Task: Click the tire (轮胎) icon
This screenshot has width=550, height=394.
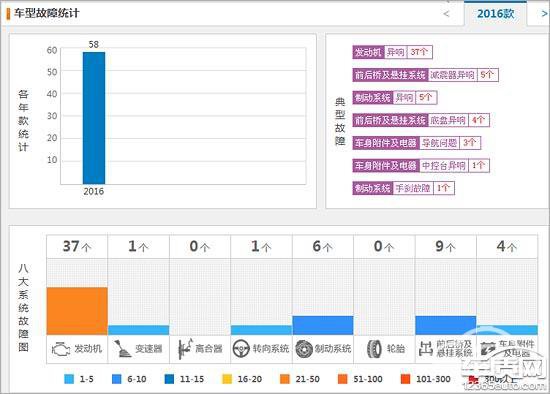Action: (374, 349)
